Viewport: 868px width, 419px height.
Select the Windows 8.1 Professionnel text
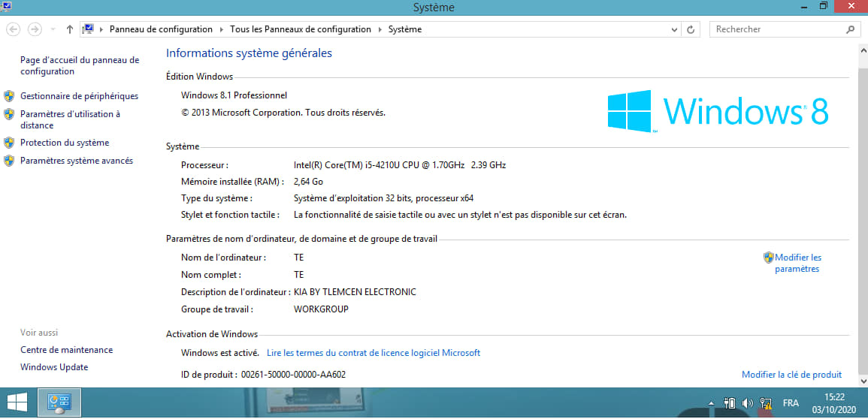point(234,95)
